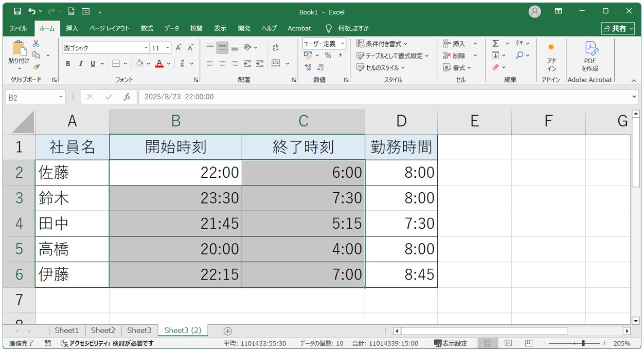The image size is (644, 352).
Task: Toggle wrap text button
Action: [276, 48]
